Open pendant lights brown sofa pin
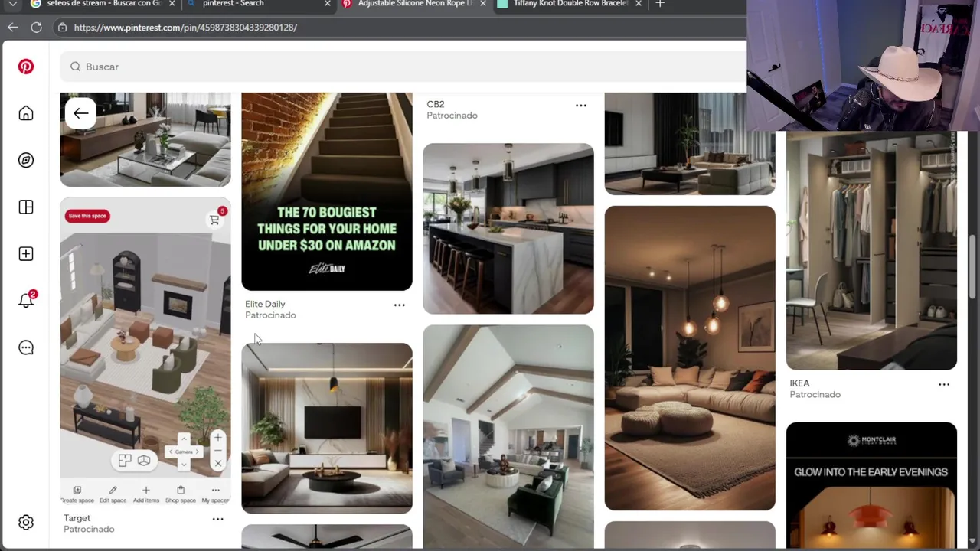 pos(690,357)
